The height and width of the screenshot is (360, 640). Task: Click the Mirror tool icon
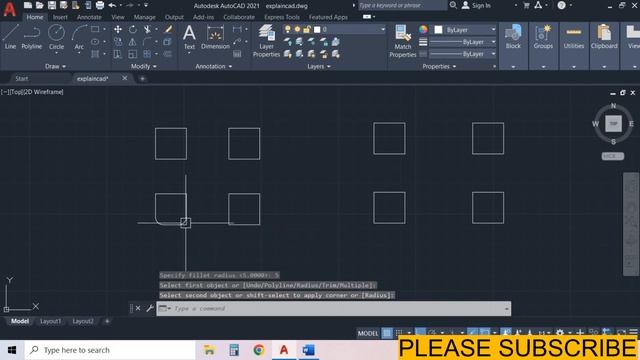click(133, 42)
